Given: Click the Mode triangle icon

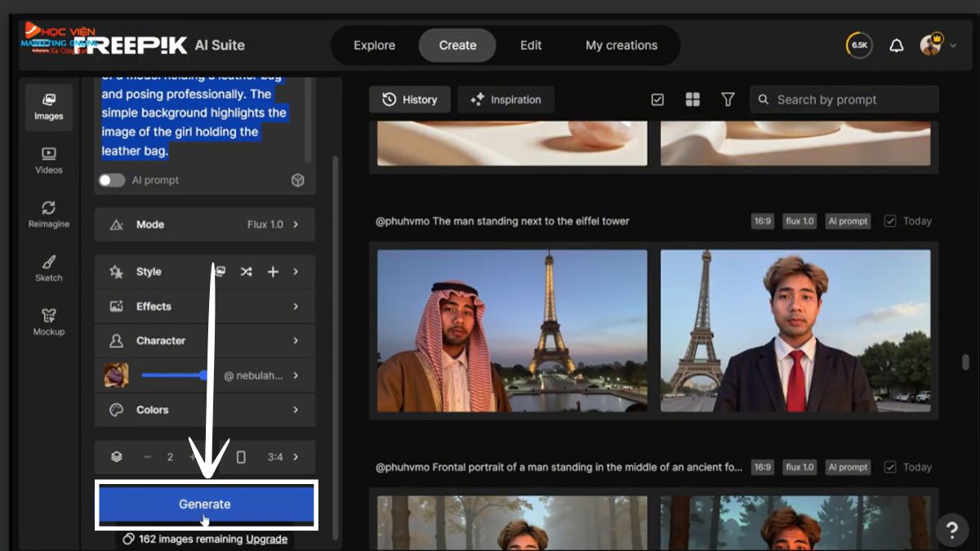Looking at the screenshot, I should tap(117, 224).
